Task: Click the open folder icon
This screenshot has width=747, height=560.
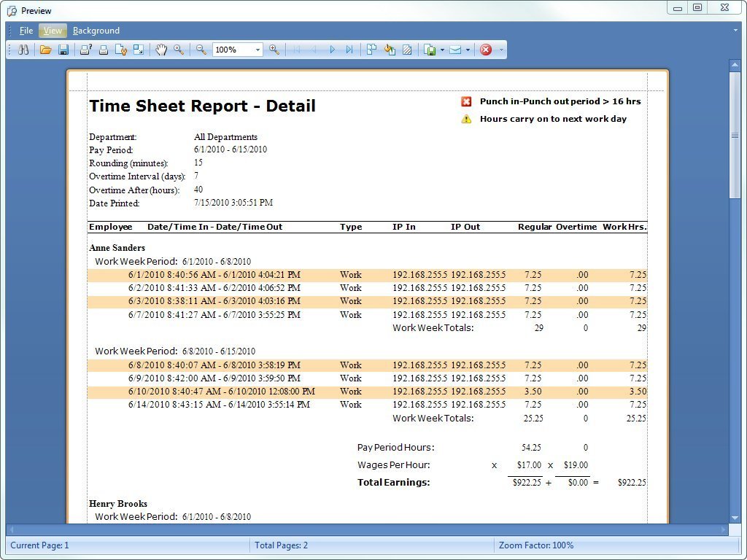Action: point(45,50)
